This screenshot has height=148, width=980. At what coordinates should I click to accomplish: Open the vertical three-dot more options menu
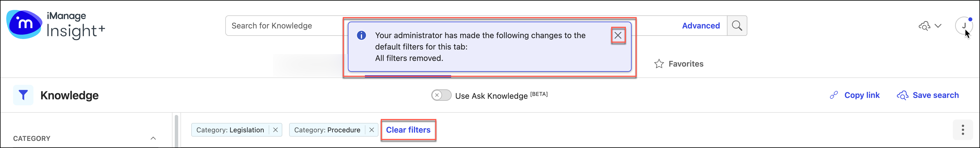point(962,130)
